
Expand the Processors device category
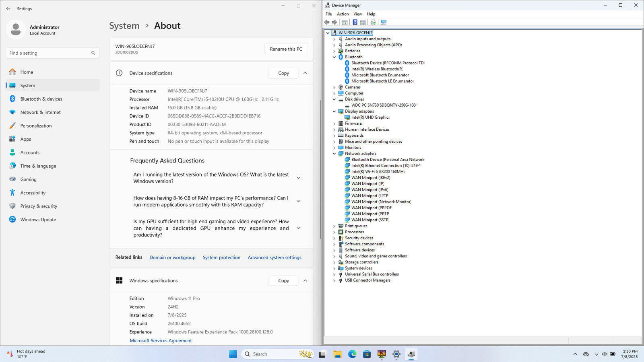click(x=334, y=232)
